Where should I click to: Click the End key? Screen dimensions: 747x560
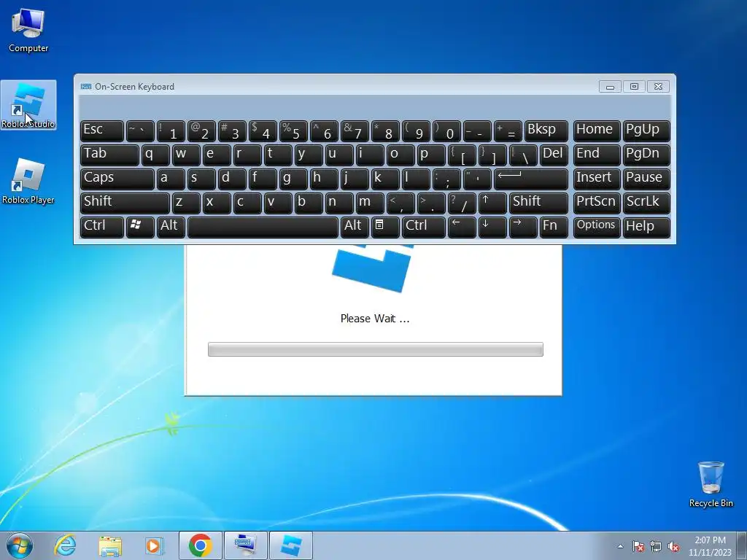(x=597, y=155)
